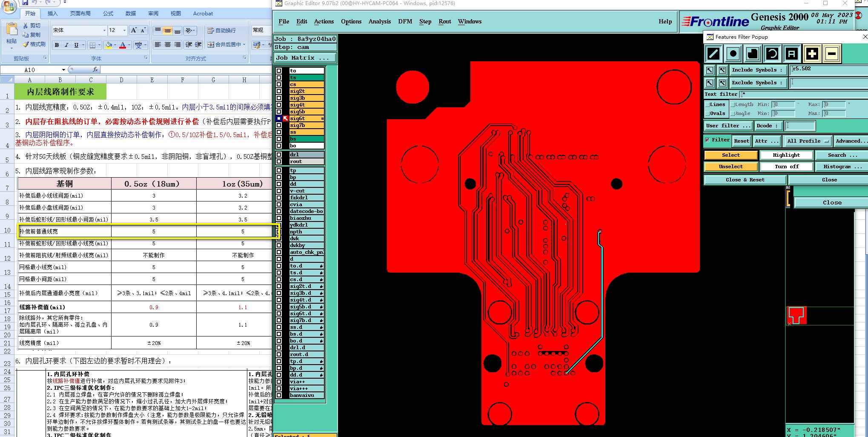Open the Actions menu in Graphic Editor
The image size is (868, 437).
coord(324,21)
